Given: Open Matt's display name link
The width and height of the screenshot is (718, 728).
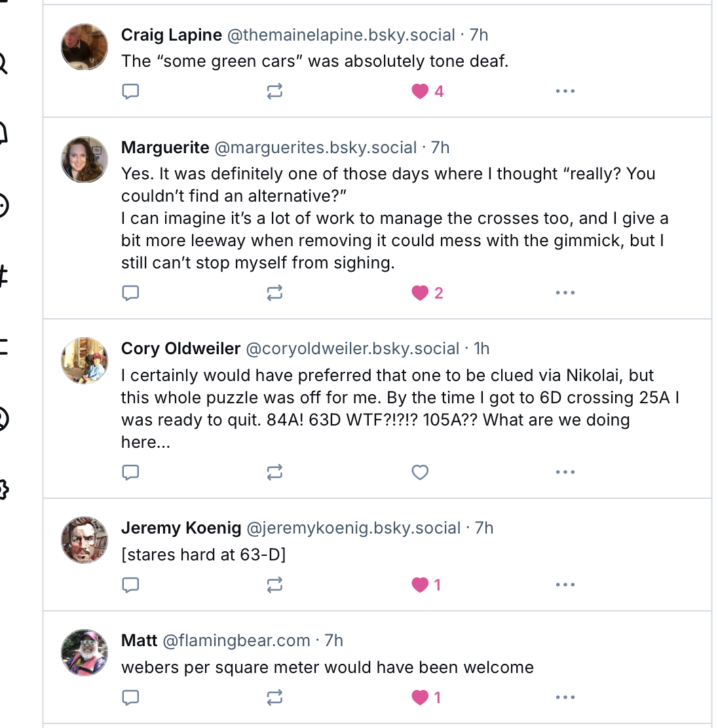Looking at the screenshot, I should pyautogui.click(x=140, y=640).
